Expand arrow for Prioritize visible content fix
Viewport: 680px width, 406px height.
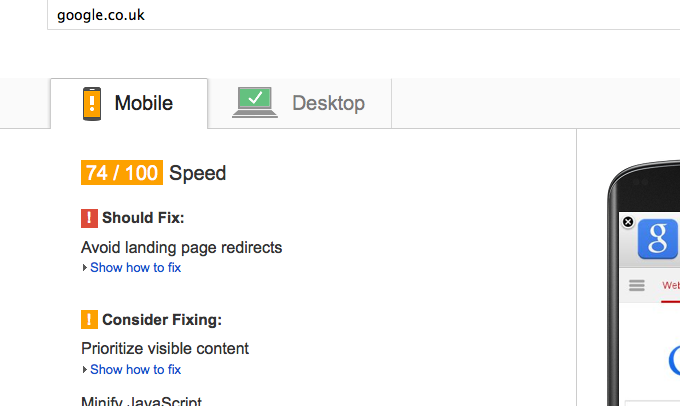coord(85,370)
